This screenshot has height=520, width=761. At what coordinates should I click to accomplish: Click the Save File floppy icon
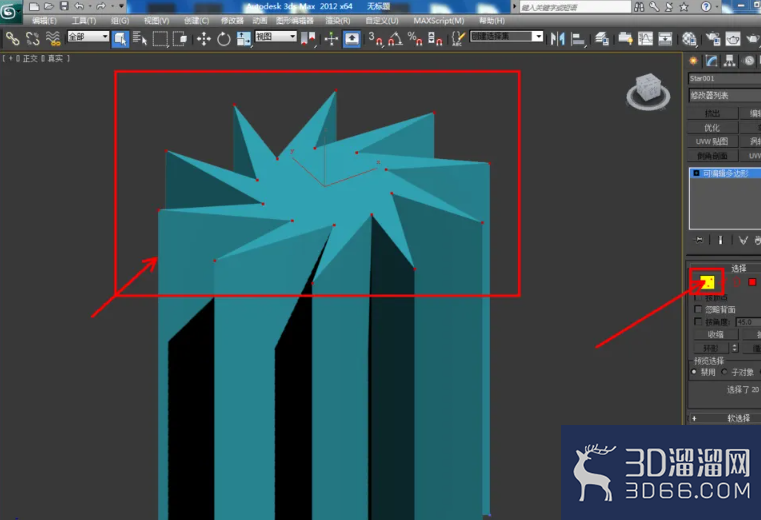click(x=64, y=6)
